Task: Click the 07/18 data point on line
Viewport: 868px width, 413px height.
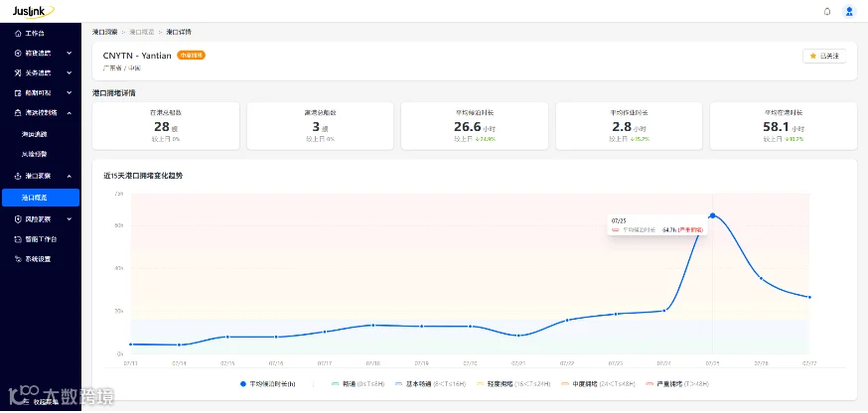Action: click(x=373, y=325)
